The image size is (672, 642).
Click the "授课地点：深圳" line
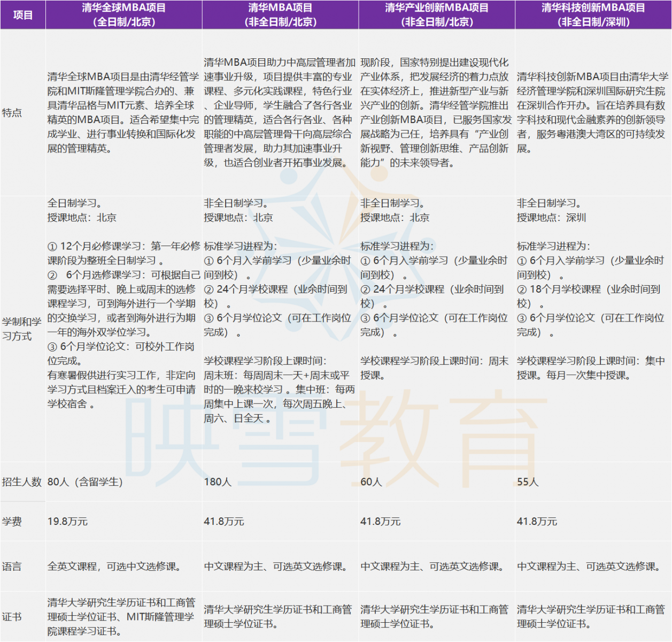[552, 218]
